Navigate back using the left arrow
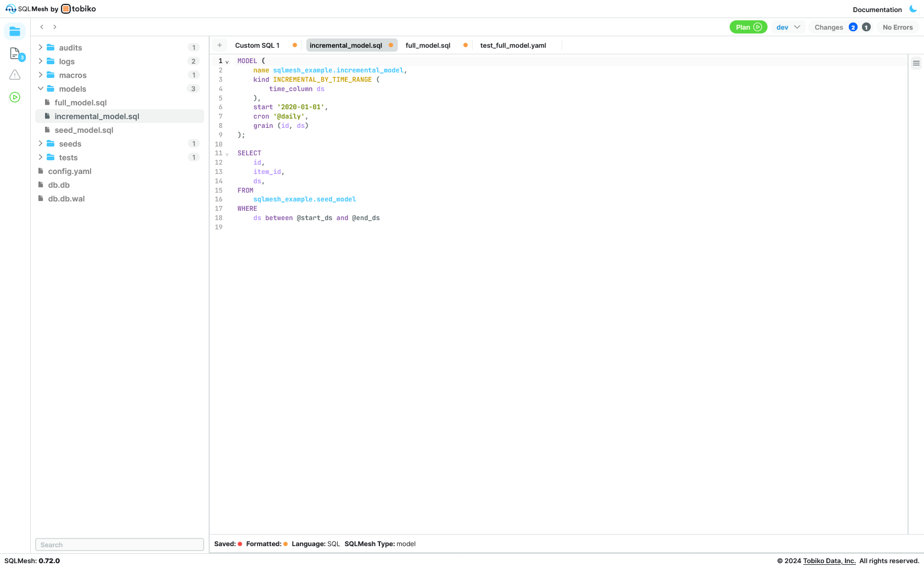 42,26
